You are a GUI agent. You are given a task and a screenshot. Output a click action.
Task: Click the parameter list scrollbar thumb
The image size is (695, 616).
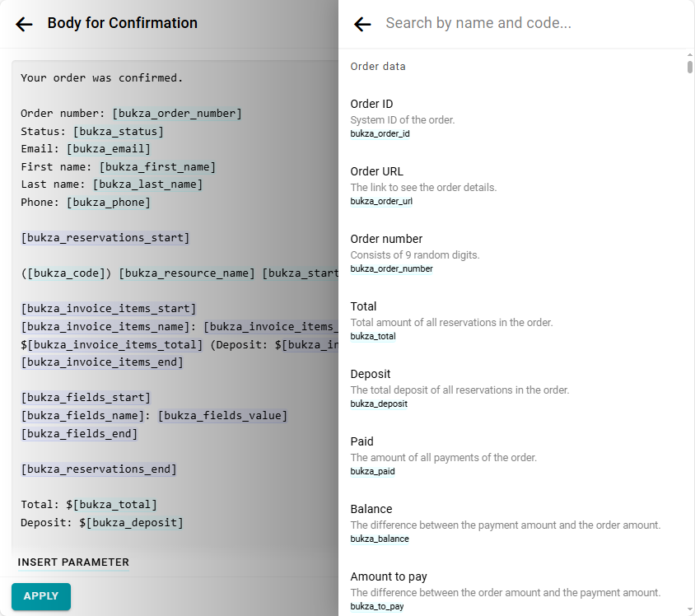[x=690, y=67]
